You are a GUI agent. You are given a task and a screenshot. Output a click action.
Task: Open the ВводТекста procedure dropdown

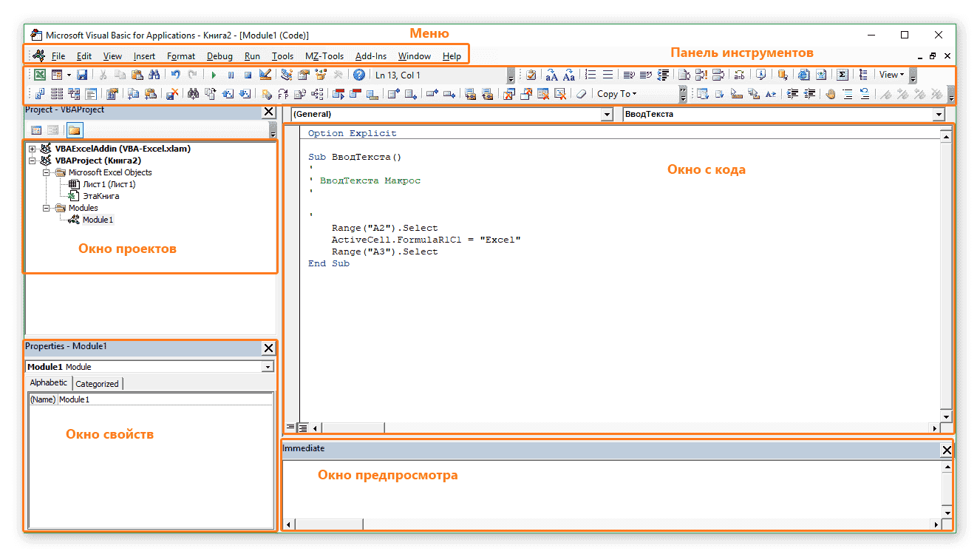(939, 115)
